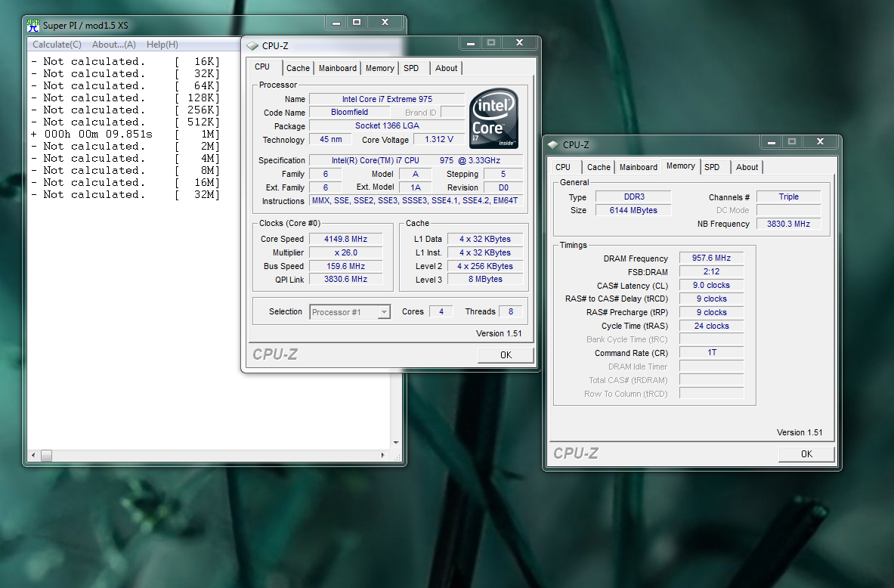Viewport: 894px width, 588px height.
Task: Click the DRAM Frequency value field
Action: point(710,258)
